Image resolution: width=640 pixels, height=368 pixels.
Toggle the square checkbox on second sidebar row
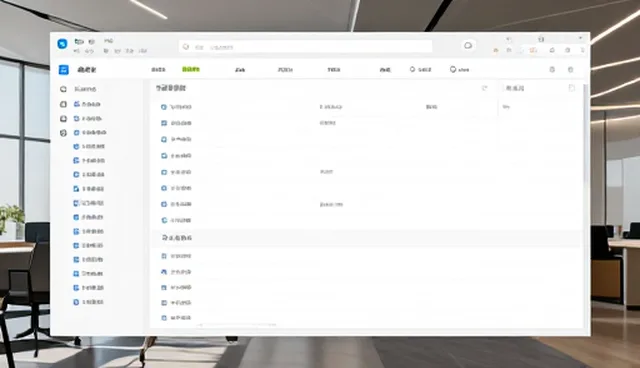coord(63,104)
